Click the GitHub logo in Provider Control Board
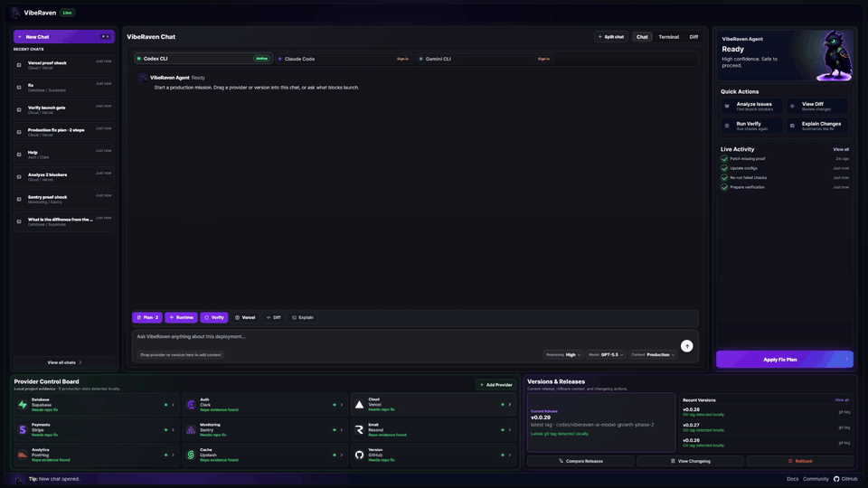 click(x=359, y=455)
